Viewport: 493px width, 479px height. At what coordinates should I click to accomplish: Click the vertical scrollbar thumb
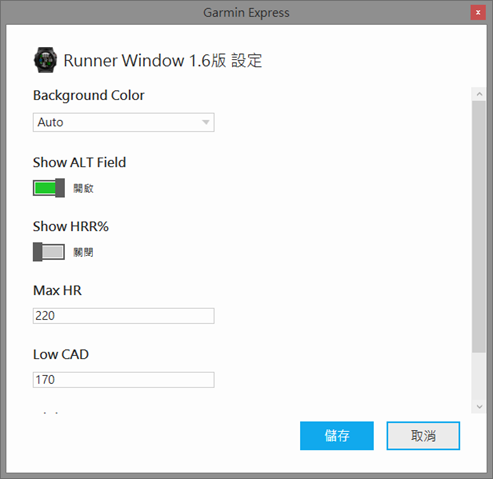479,227
